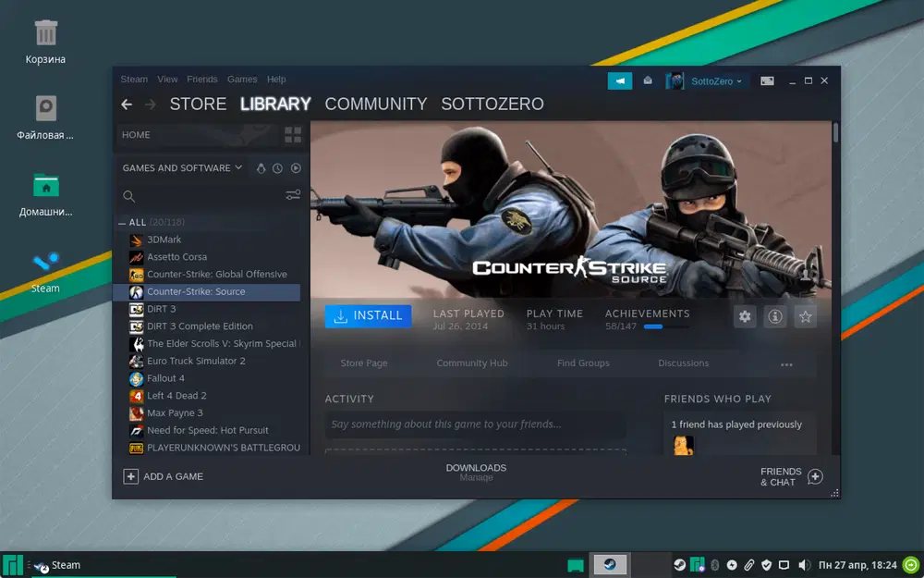The height and width of the screenshot is (578, 924).
Task: Open the Community Hub link
Action: tap(472, 363)
